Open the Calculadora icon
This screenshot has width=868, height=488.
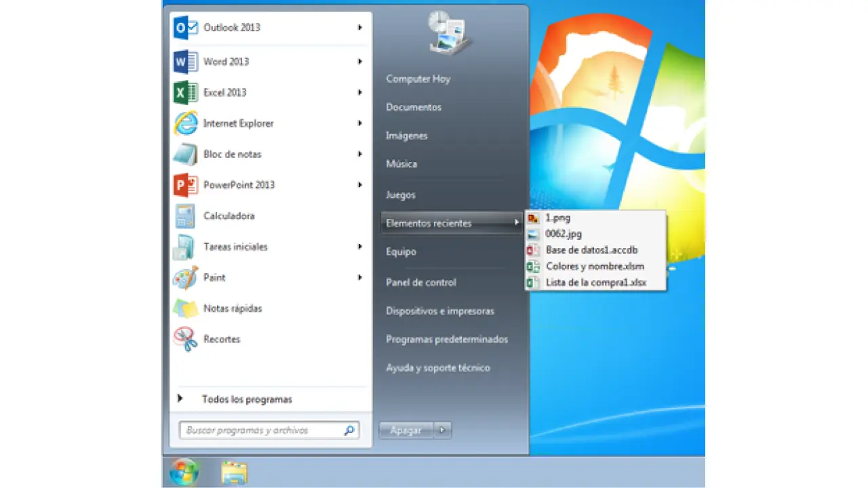185,216
